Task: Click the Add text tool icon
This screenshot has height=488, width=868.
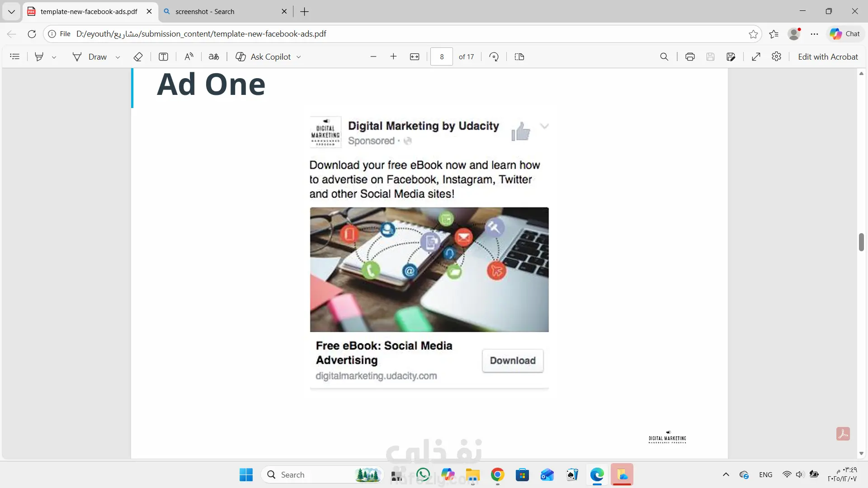Action: tap(163, 56)
